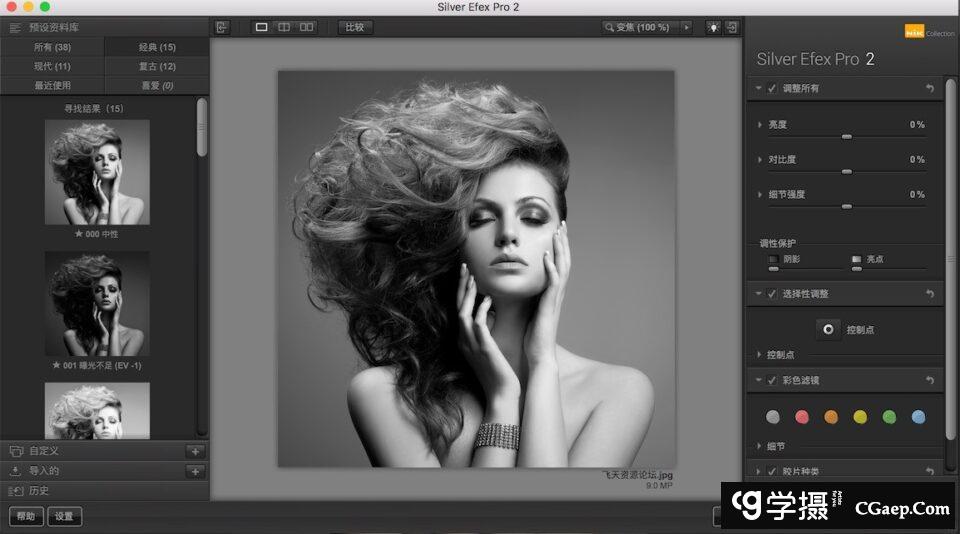The image size is (960, 534).
Task: Switch to split preview view
Action: click(284, 27)
